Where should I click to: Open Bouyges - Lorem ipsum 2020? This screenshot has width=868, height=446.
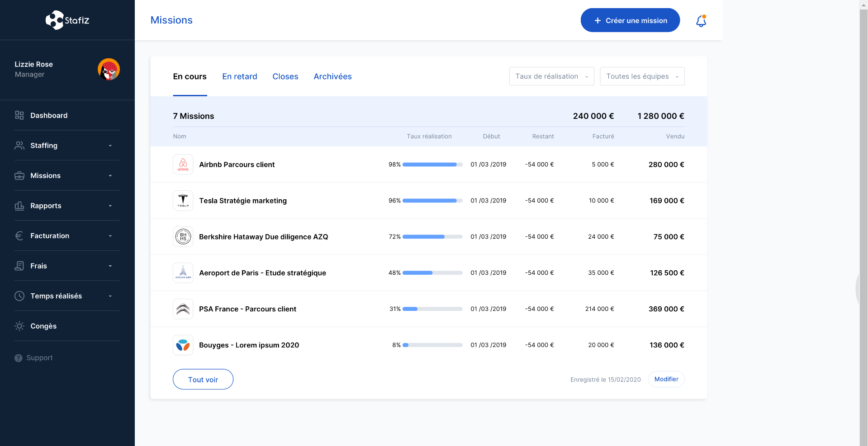(249, 345)
